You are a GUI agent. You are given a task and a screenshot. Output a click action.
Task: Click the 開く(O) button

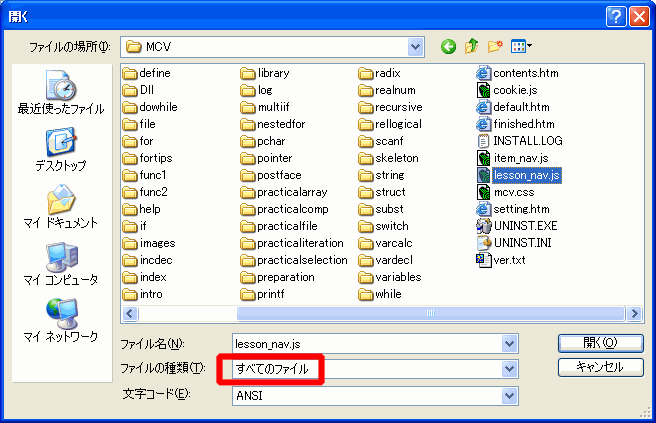tap(600, 343)
